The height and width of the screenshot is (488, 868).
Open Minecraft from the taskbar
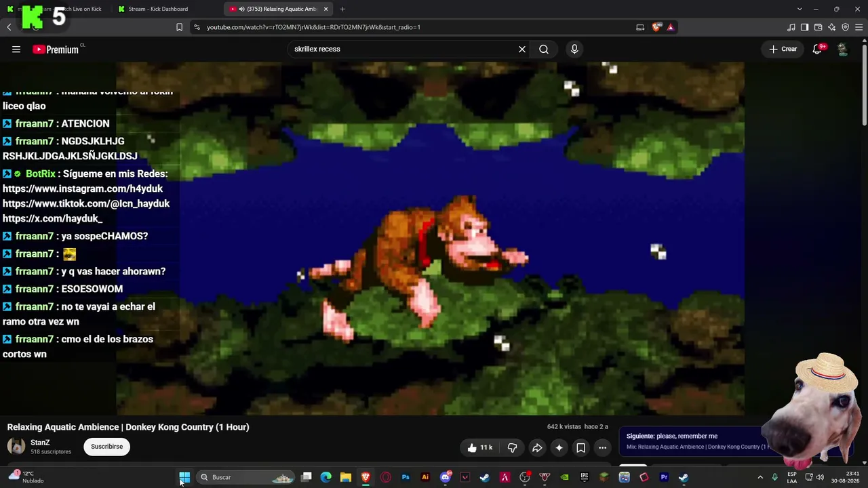click(604, 477)
